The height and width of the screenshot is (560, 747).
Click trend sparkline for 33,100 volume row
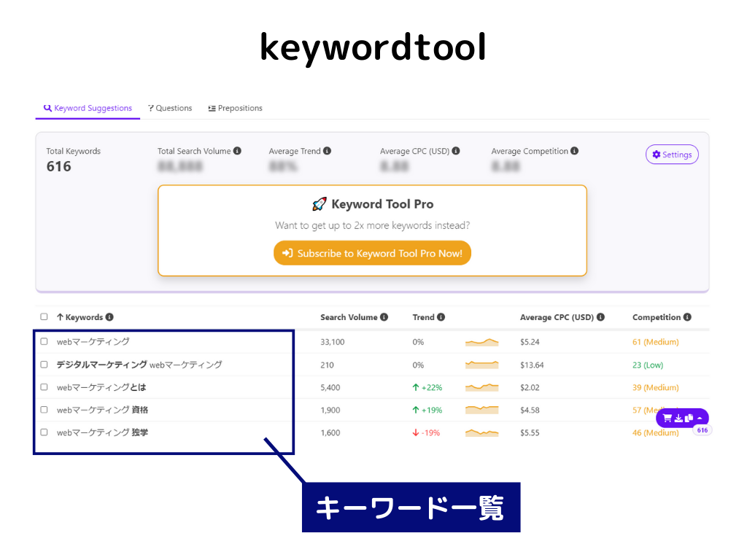click(x=481, y=342)
